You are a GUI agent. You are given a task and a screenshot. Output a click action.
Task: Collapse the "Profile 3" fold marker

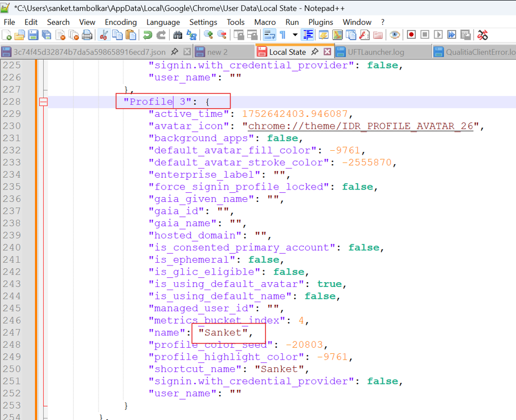coord(44,102)
